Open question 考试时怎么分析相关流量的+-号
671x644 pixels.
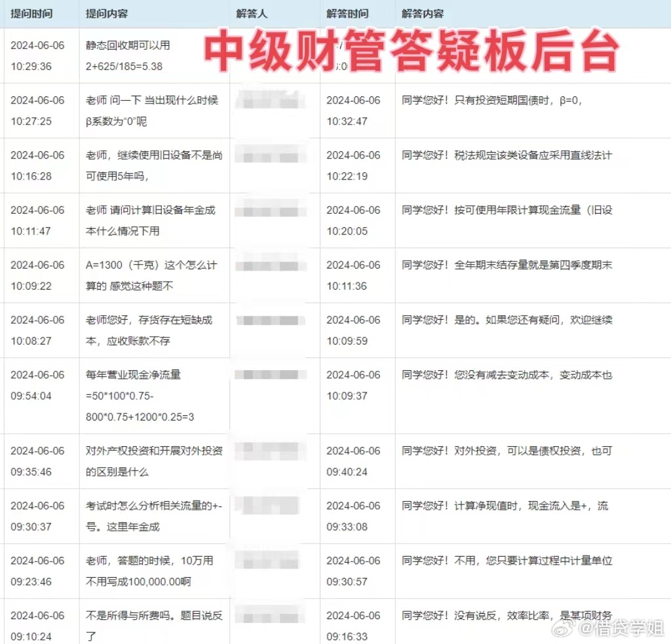pos(154,516)
